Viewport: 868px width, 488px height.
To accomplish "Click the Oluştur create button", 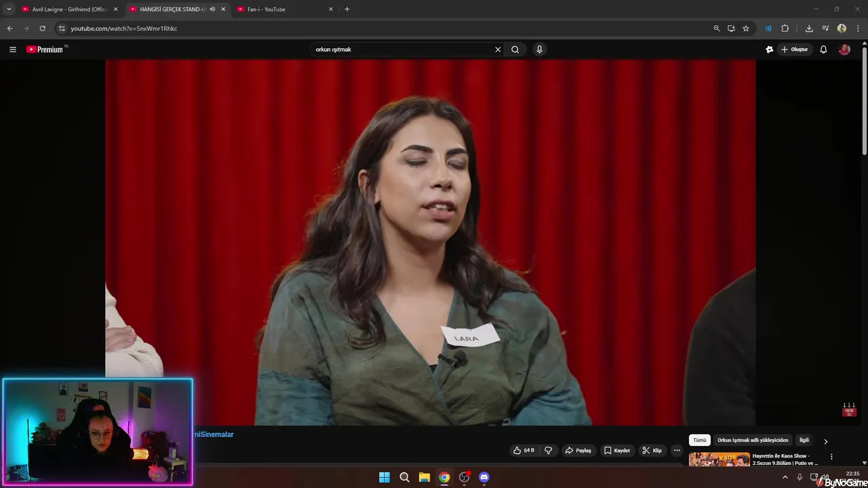I will coord(794,49).
